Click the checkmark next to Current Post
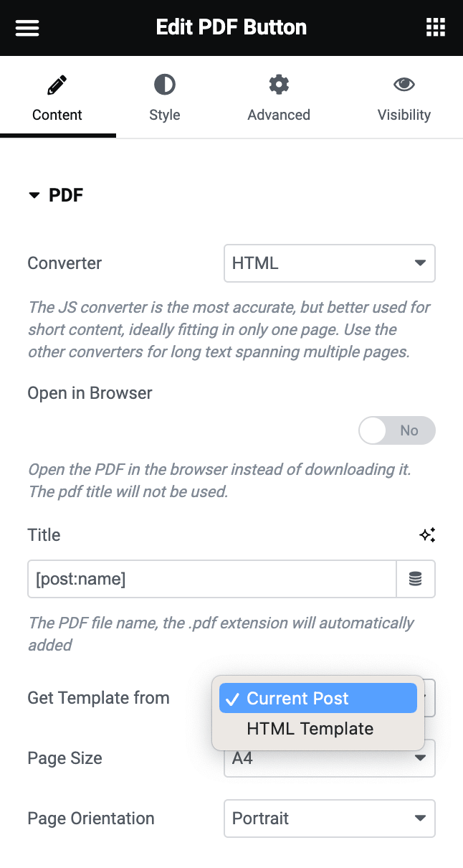Screen dimensions: 463x868 coord(232,697)
